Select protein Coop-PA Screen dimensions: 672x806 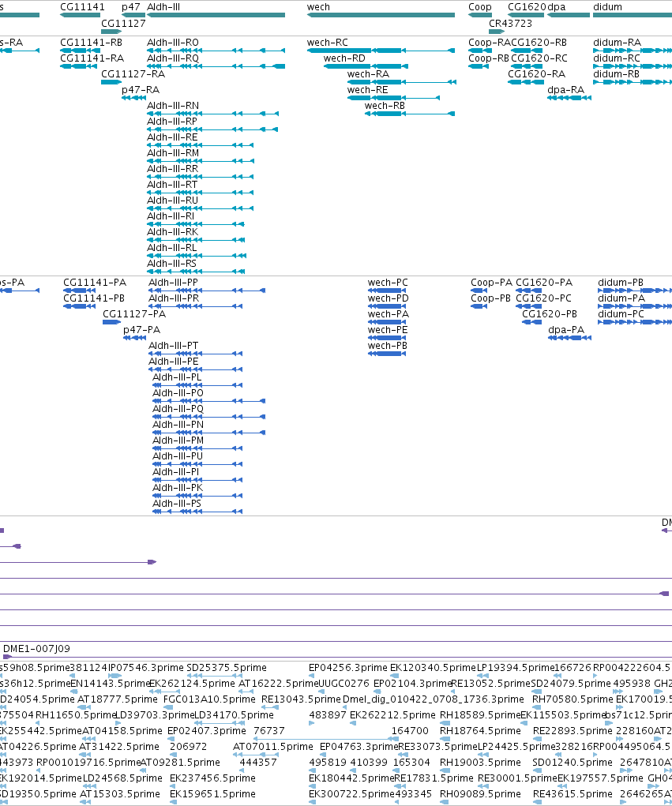491,283
